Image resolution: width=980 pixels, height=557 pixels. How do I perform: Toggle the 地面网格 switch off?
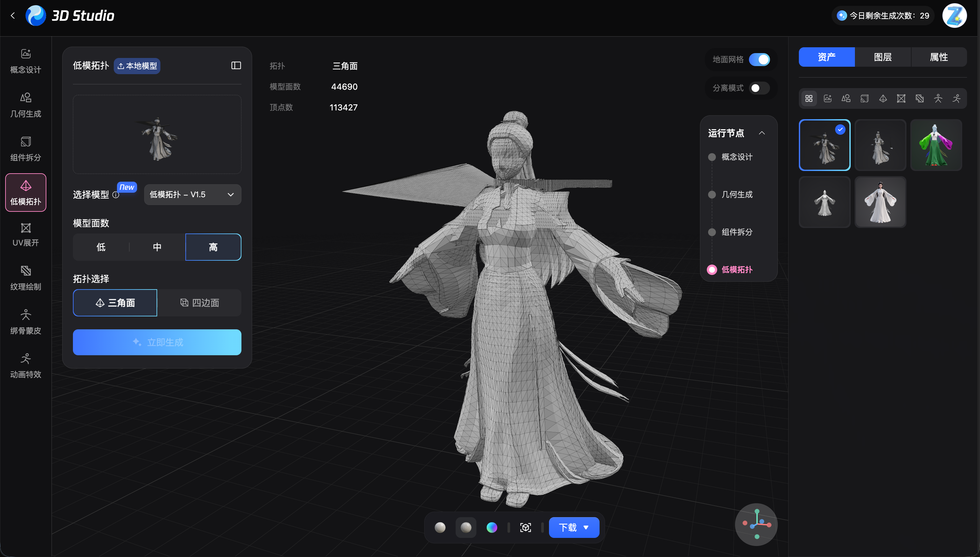[759, 60]
